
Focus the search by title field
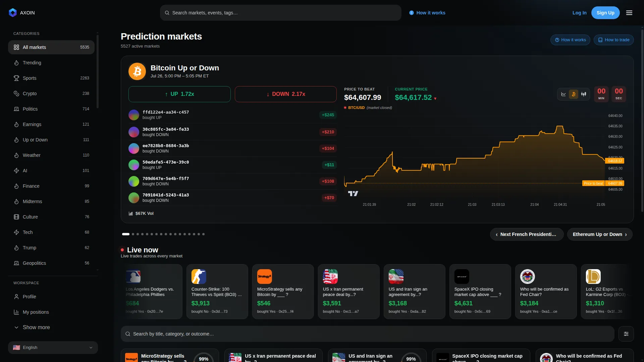[368, 334]
